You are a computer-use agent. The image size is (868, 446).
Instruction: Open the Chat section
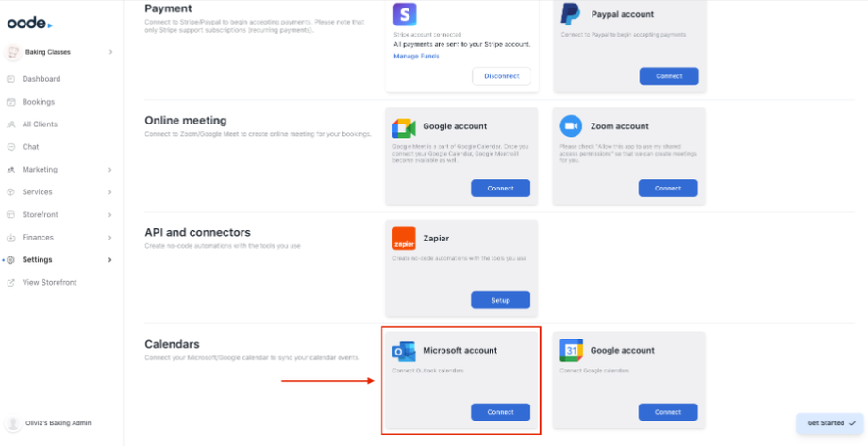30,147
